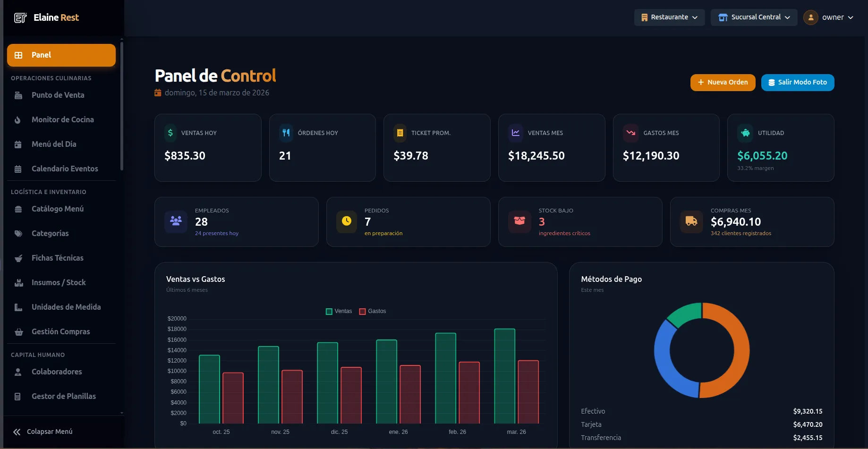The width and height of the screenshot is (868, 449).
Task: Click the Panel grid icon in sidebar
Action: [18, 55]
